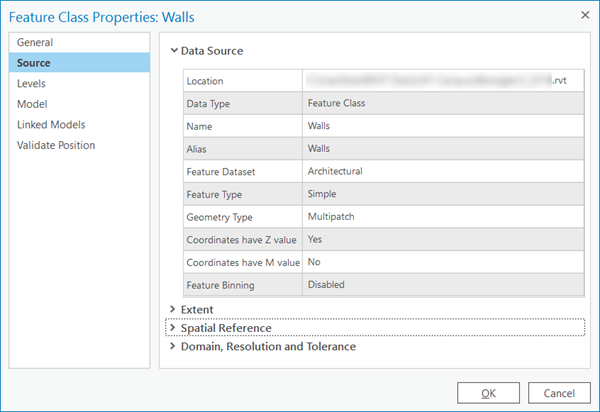Viewport: 600px width, 412px height.
Task: Open the General tab
Action: pyautogui.click(x=35, y=42)
